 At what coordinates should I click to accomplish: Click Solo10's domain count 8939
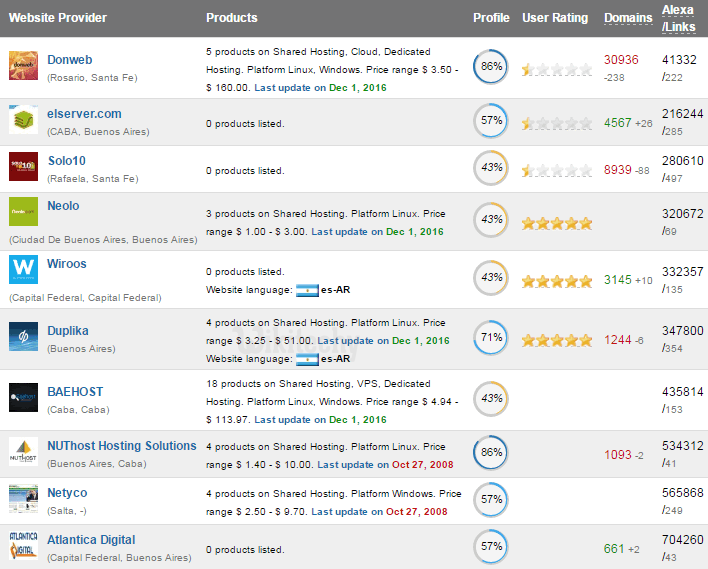pos(618,169)
